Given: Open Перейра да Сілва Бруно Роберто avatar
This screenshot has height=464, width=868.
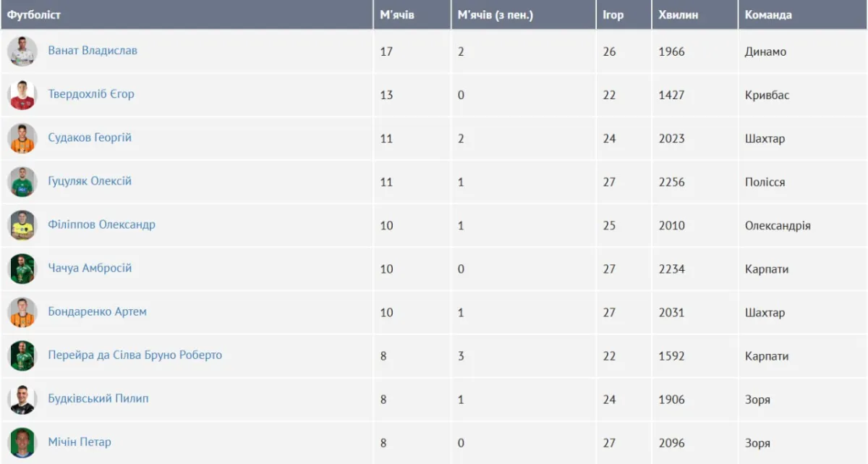Looking at the screenshot, I should [x=22, y=355].
